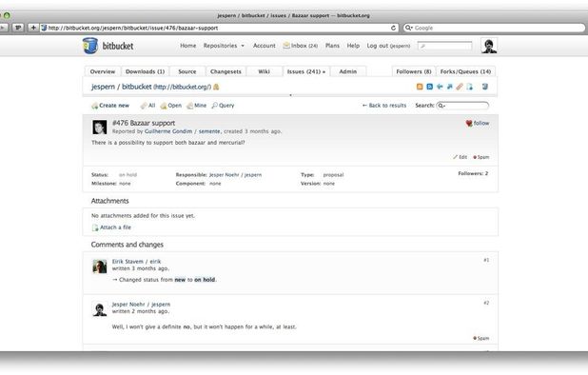Show Open issues

(x=171, y=106)
